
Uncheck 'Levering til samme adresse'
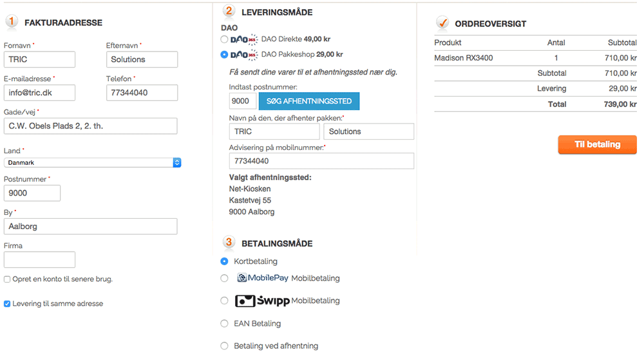[x=7, y=304]
